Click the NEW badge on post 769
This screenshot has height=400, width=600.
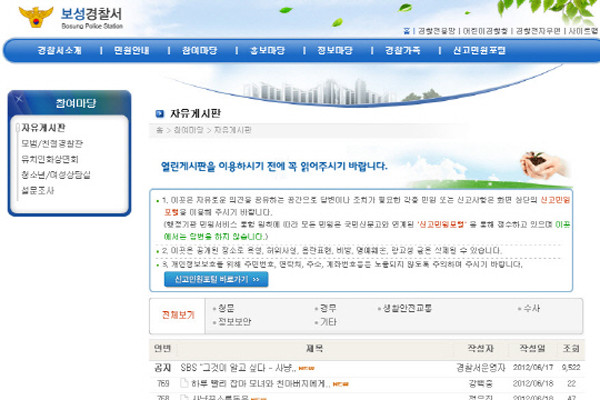(x=341, y=384)
